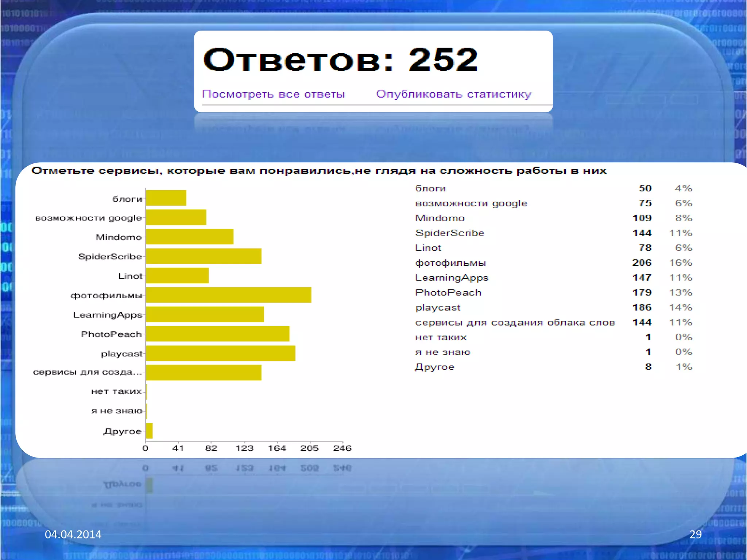Click the slide number 29
The width and height of the screenshot is (747, 560).
tap(695, 534)
